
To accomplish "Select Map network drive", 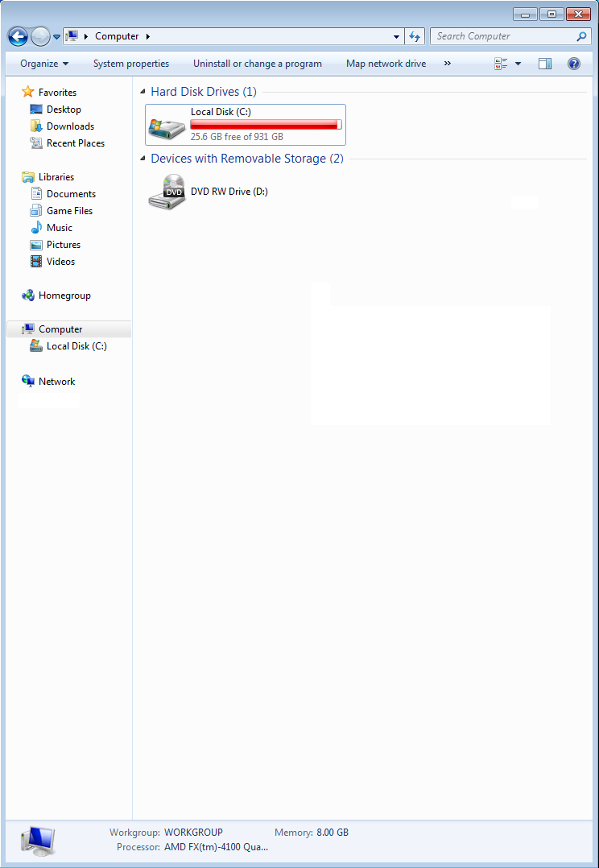I will tap(386, 64).
